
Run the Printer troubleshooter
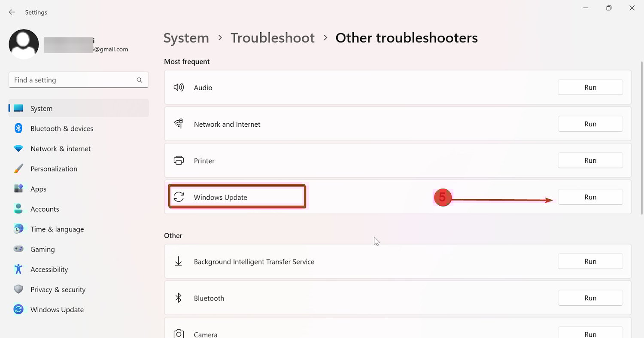(x=590, y=160)
